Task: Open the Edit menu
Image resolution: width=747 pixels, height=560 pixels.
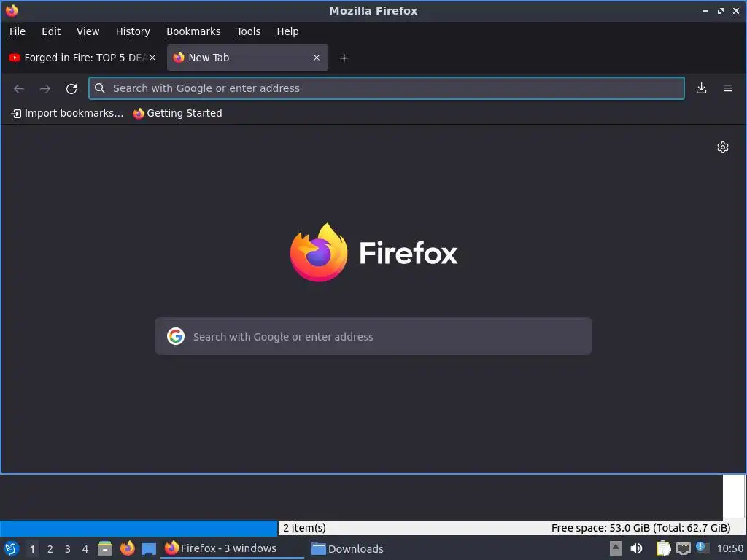Action: [51, 31]
